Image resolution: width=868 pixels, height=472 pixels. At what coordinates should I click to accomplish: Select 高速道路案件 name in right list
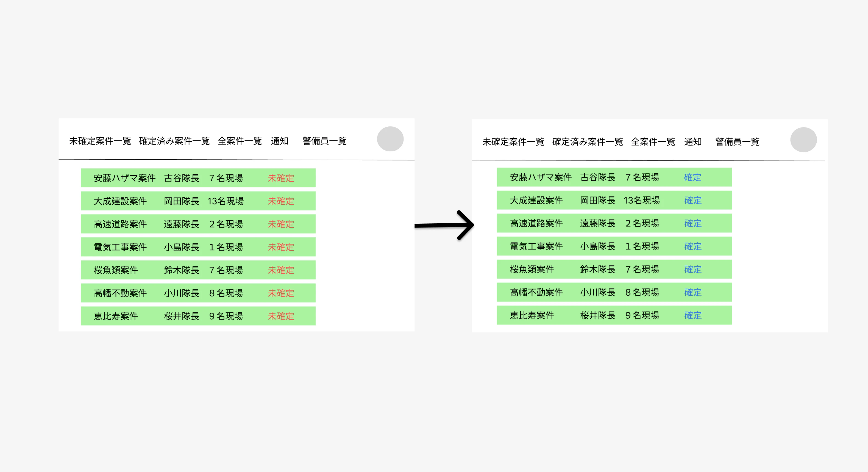(536, 223)
